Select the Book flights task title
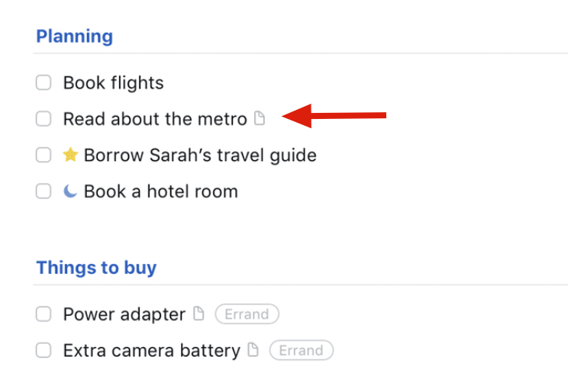568x392 pixels. click(x=114, y=82)
